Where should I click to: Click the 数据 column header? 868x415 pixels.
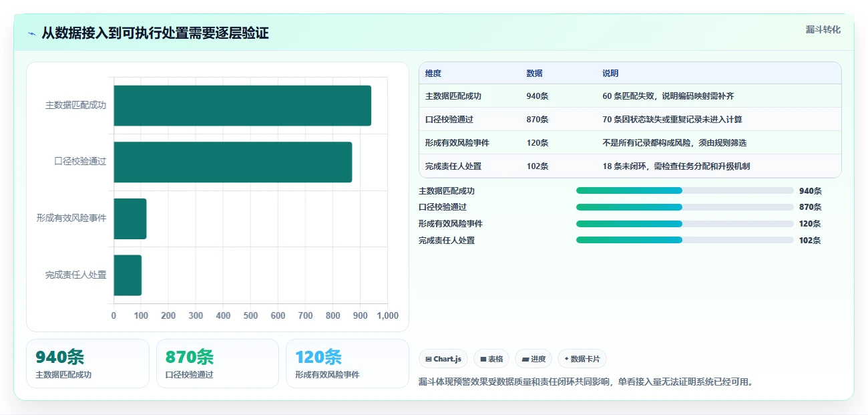(534, 74)
